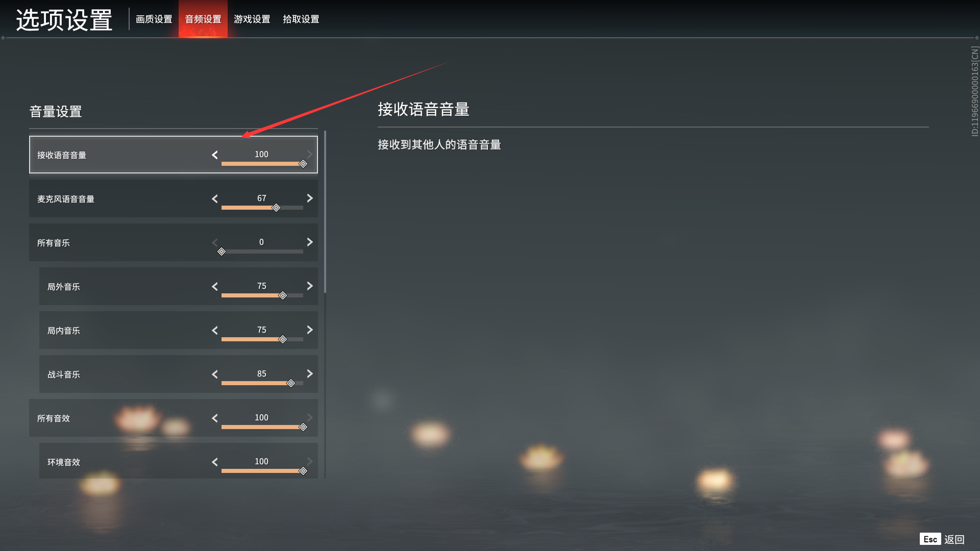The width and height of the screenshot is (980, 551).
Task: Increase 所有音乐 with right arrow
Action: point(310,242)
